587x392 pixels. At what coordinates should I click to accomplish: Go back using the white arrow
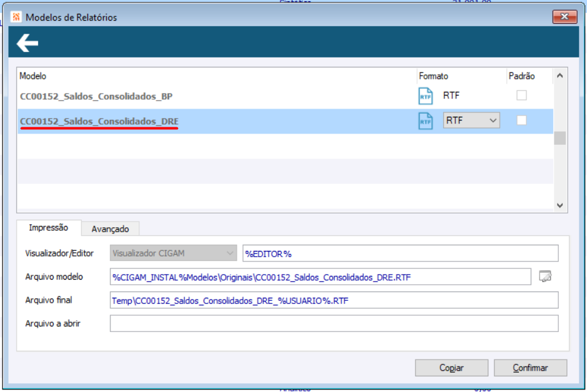(27, 43)
